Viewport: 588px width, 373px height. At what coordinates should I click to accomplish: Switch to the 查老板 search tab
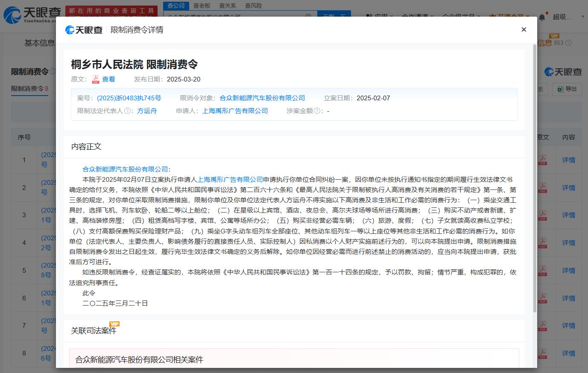202,6
